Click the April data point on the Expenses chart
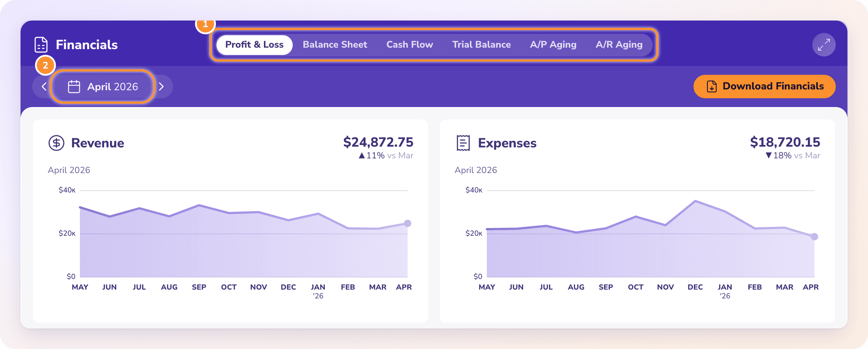 pos(814,236)
